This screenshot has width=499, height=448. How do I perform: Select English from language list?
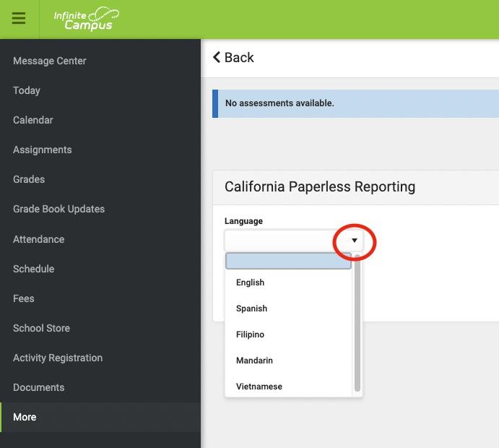[251, 283]
